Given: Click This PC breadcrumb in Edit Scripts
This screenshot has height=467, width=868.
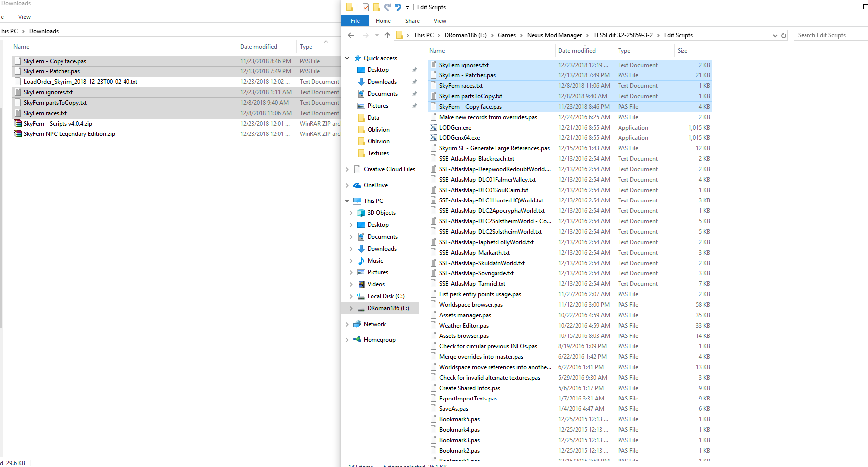Looking at the screenshot, I should point(424,35).
